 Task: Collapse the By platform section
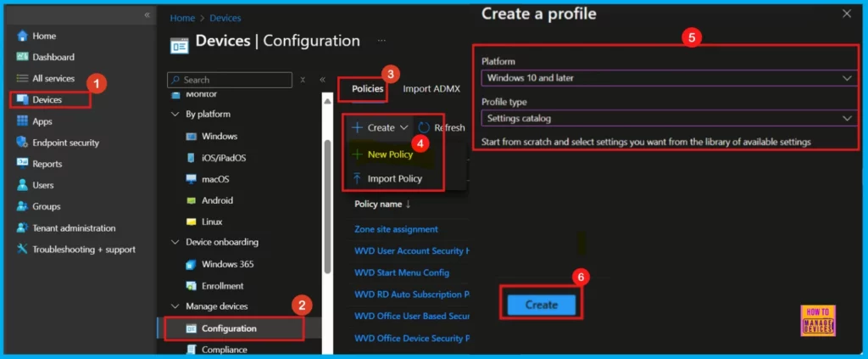pos(175,114)
